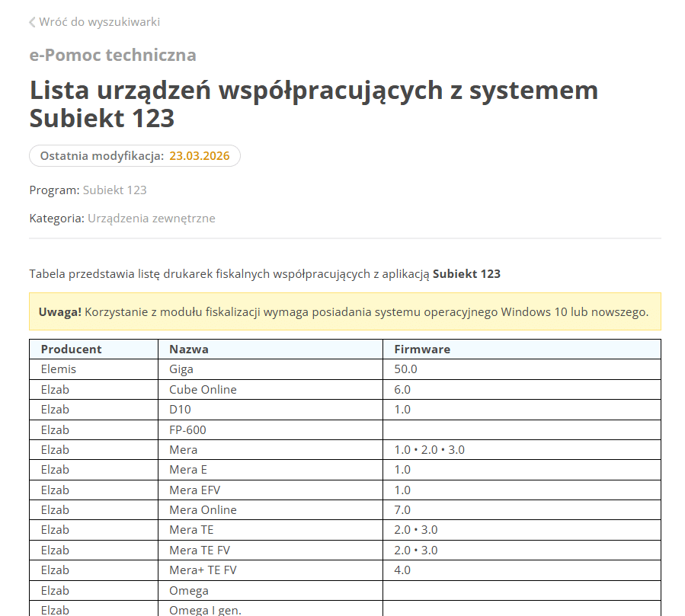Open the 'Urządzenia zewnętrzne' category link

[x=152, y=219]
